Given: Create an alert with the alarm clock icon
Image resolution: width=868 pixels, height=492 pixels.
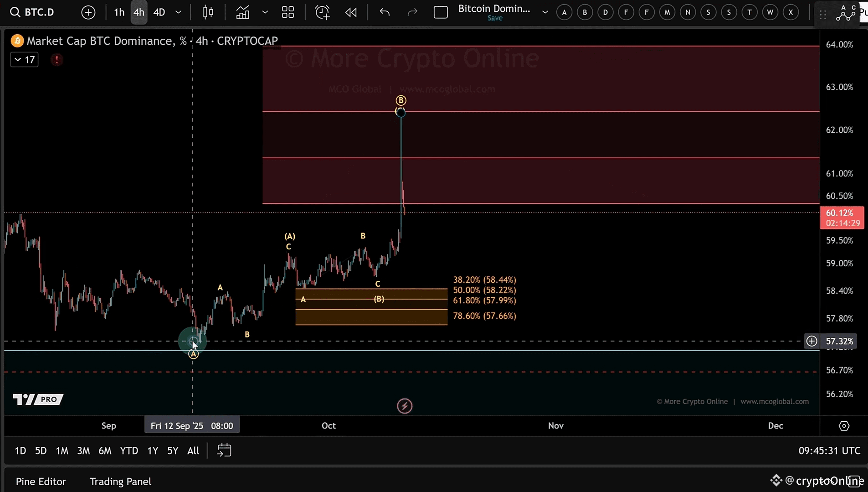Looking at the screenshot, I should [x=322, y=12].
